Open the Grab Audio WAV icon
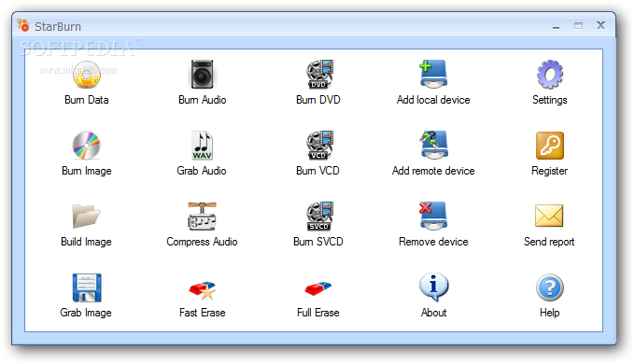Image resolution: width=635 pixels, height=364 pixels. tap(202, 146)
